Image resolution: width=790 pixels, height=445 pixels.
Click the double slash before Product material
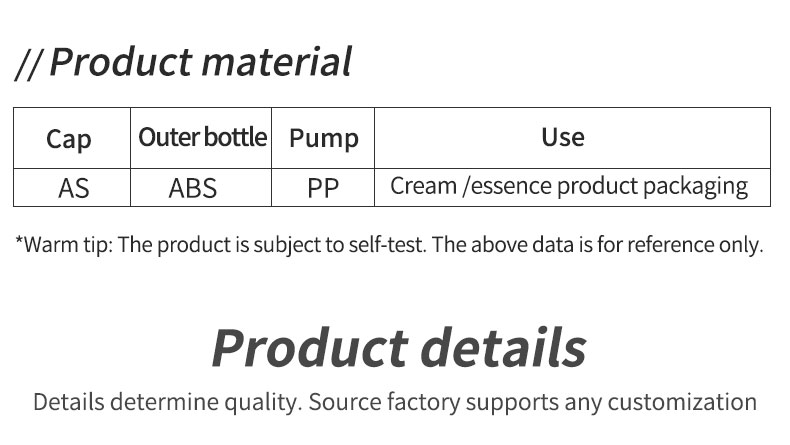[29, 64]
